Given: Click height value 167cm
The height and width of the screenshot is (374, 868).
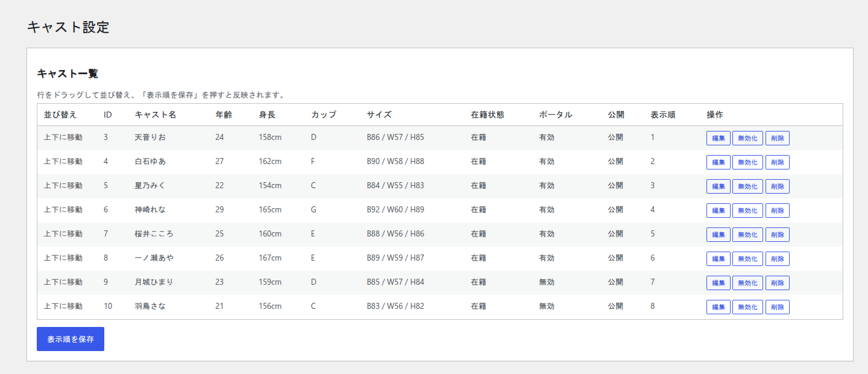Looking at the screenshot, I should pos(270,258).
